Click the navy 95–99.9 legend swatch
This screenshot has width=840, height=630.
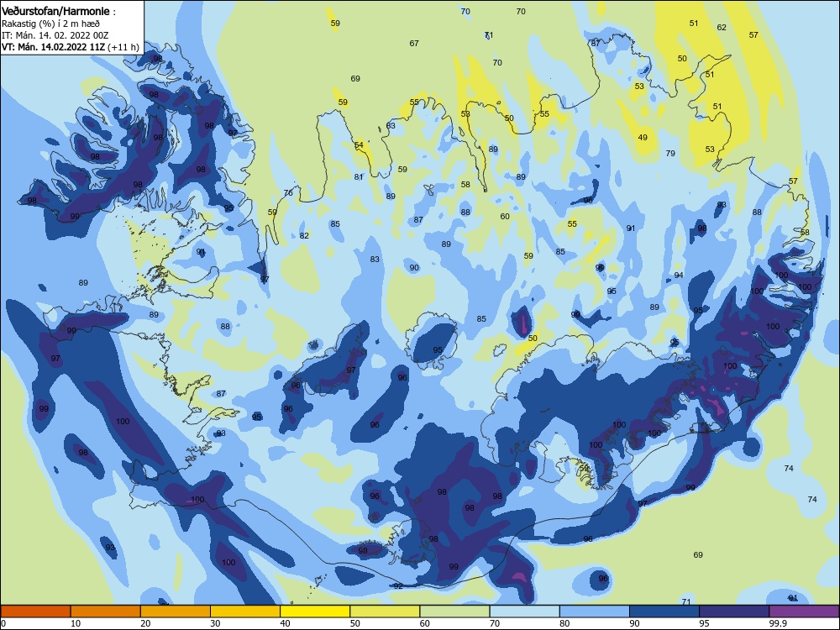734,612
